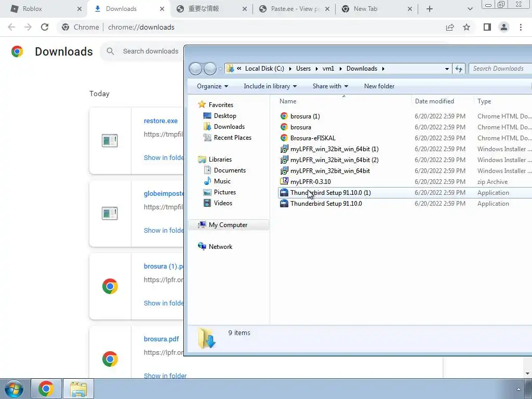Open restore.exe download link in Chrome

coord(161,121)
